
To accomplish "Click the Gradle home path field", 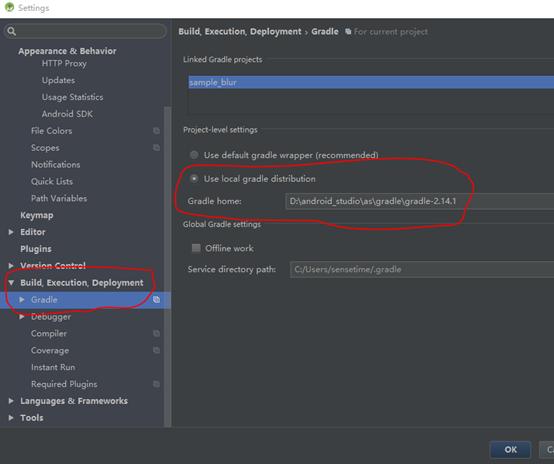I will 419,201.
